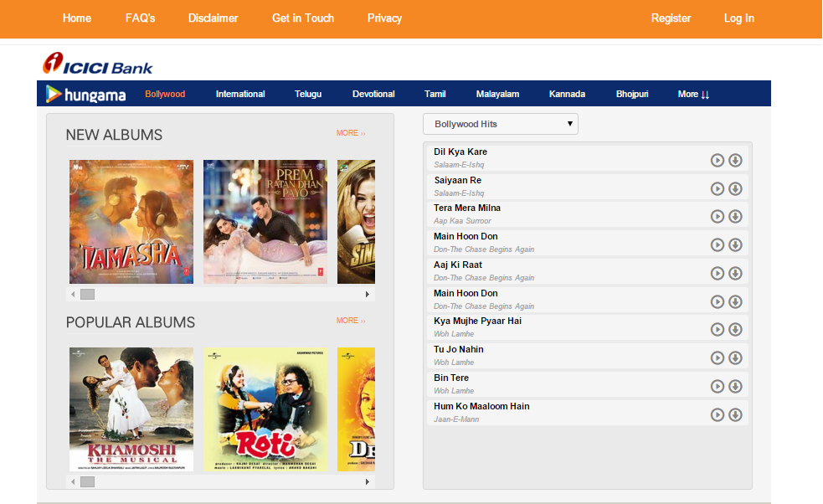
Task: Expand the More categories menu
Action: click(693, 94)
